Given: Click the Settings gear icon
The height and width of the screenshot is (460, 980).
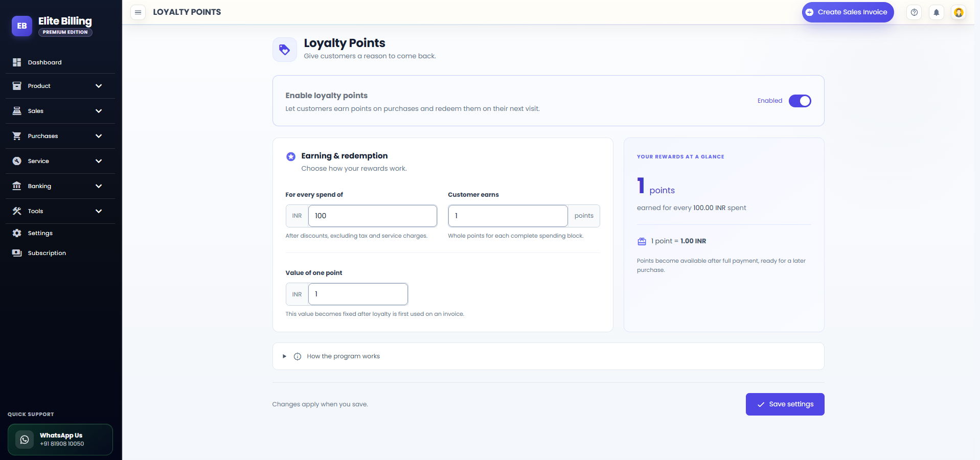Looking at the screenshot, I should (17, 233).
